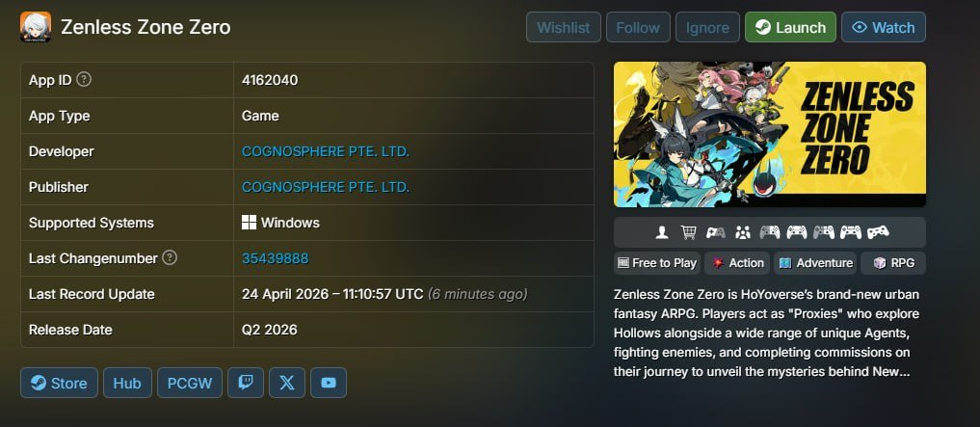The width and height of the screenshot is (980, 427).
Task: Click the Zenless Zone Zero banner image
Action: click(769, 134)
